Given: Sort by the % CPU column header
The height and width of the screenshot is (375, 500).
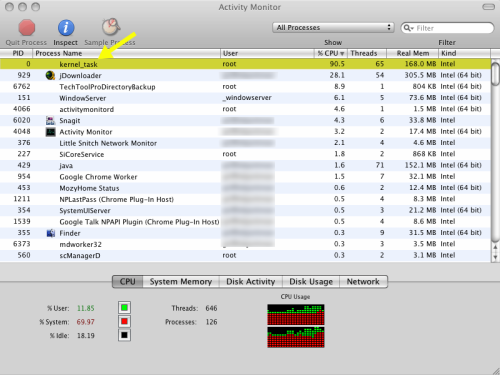Looking at the screenshot, I should [331, 53].
